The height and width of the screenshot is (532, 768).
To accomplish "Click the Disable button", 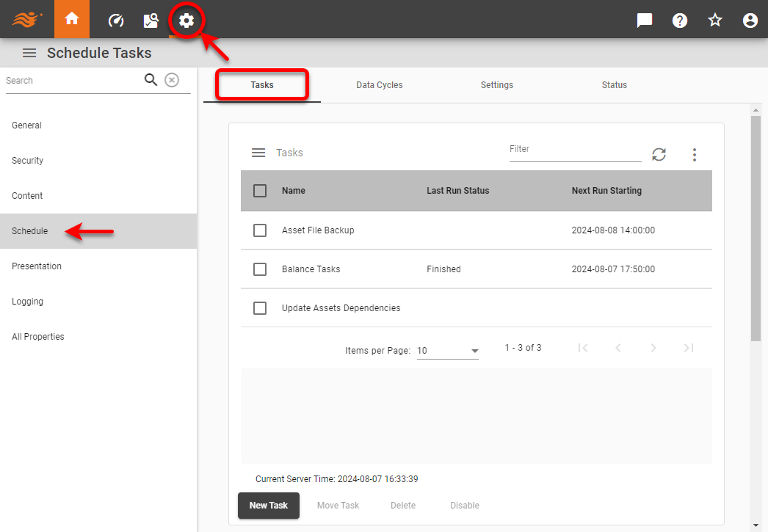I will 464,506.
